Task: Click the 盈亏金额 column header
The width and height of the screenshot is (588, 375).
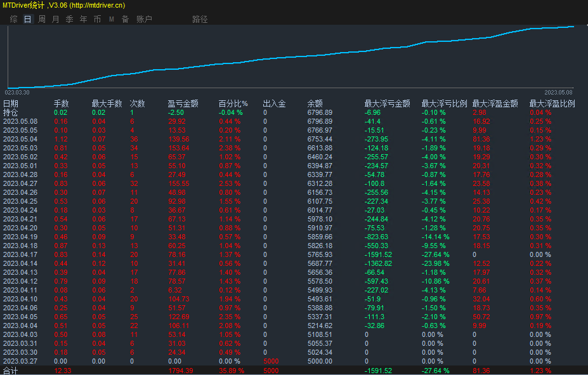Action: [183, 103]
